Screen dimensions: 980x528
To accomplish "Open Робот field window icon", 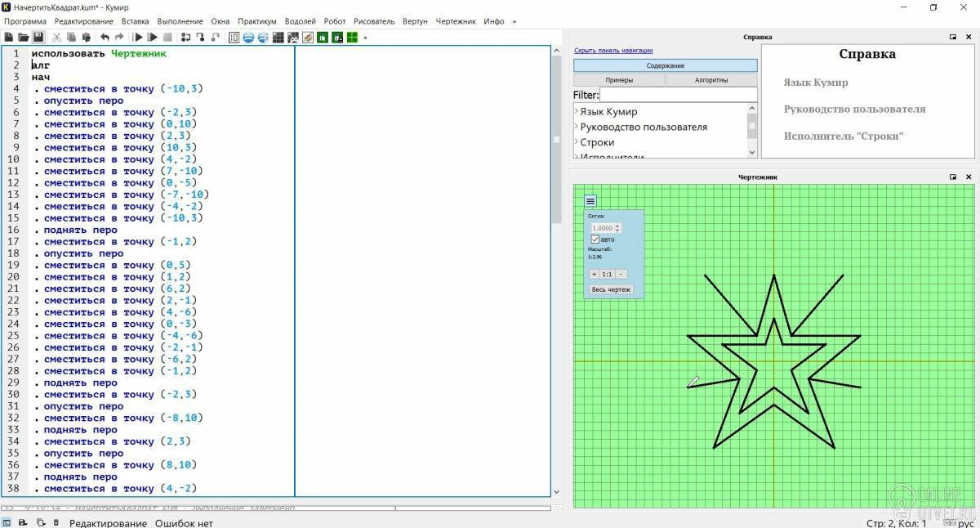I will click(278, 37).
